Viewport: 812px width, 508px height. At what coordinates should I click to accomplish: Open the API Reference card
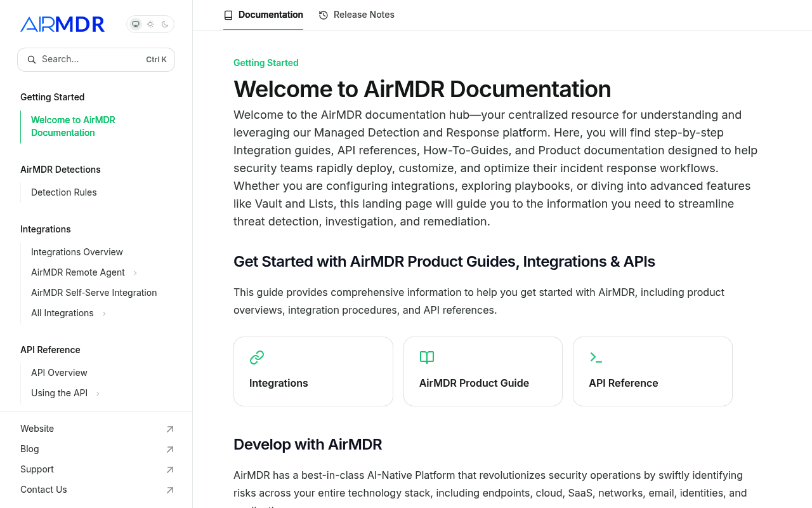pyautogui.click(x=653, y=371)
